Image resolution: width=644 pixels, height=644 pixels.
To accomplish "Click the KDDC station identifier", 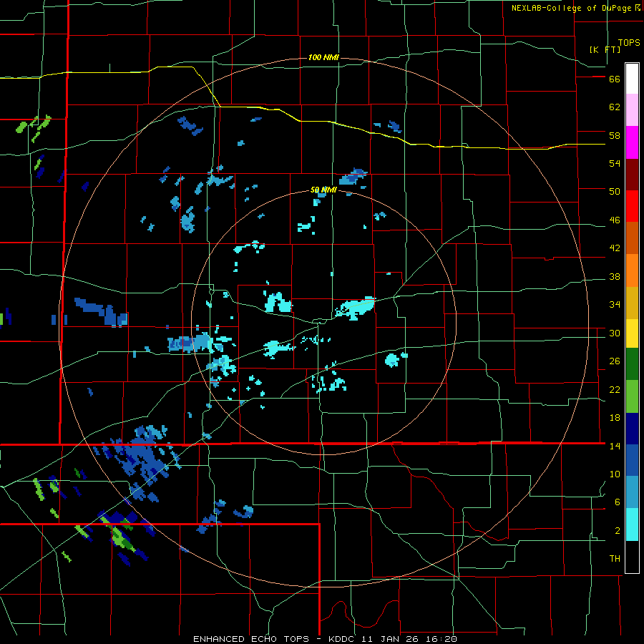I will tap(343, 639).
